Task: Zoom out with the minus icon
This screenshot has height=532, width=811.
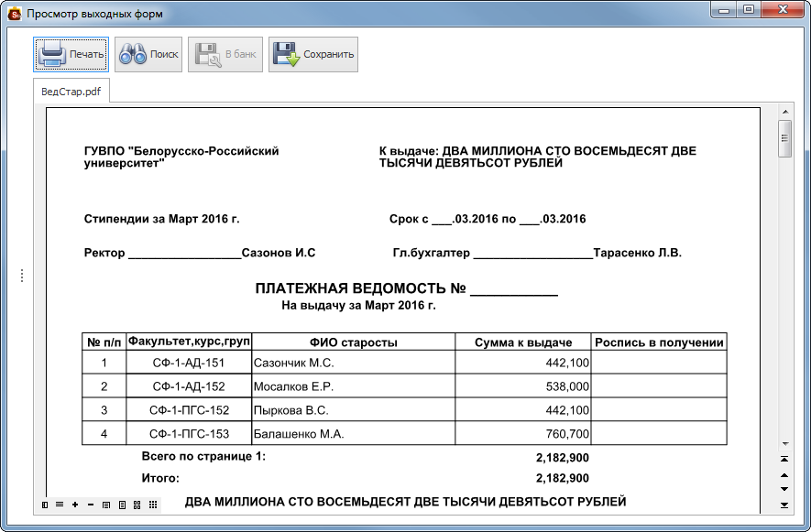Action: tap(91, 505)
